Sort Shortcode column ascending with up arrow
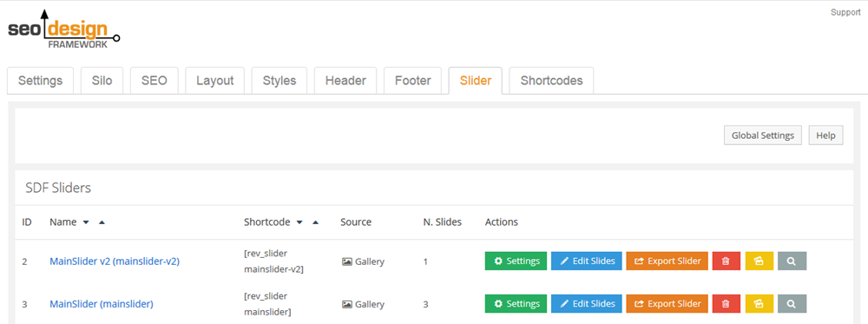 315,222
